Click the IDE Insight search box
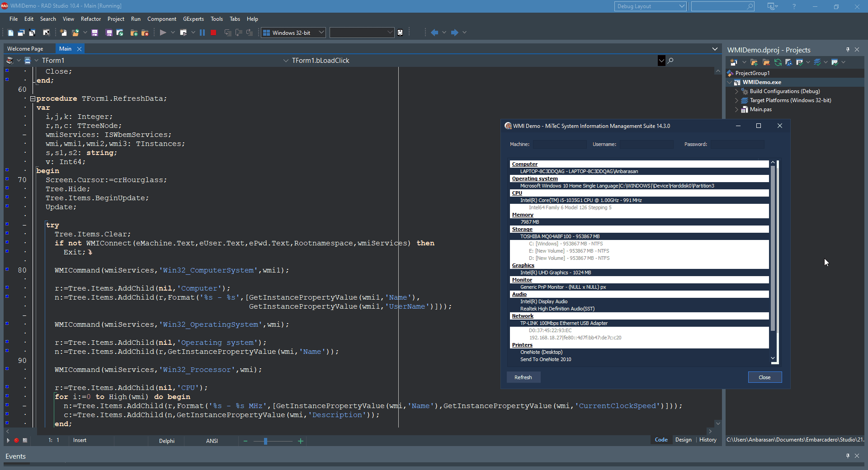 pyautogui.click(x=722, y=6)
